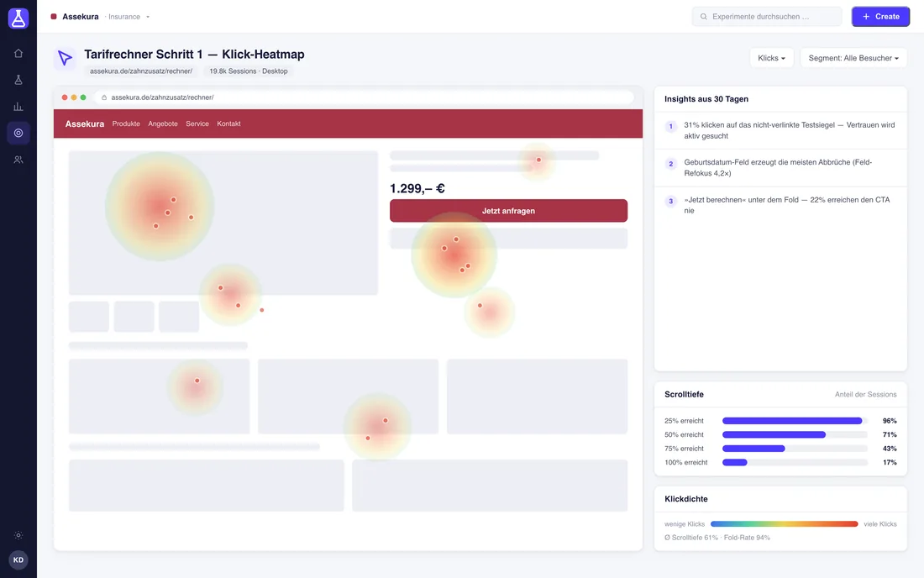Click the Scrolltiefe heading

684,394
